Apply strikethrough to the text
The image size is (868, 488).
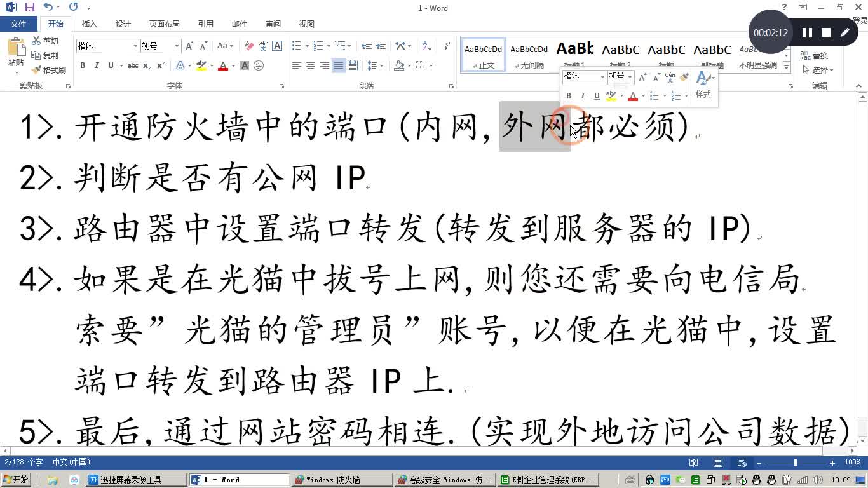133,65
